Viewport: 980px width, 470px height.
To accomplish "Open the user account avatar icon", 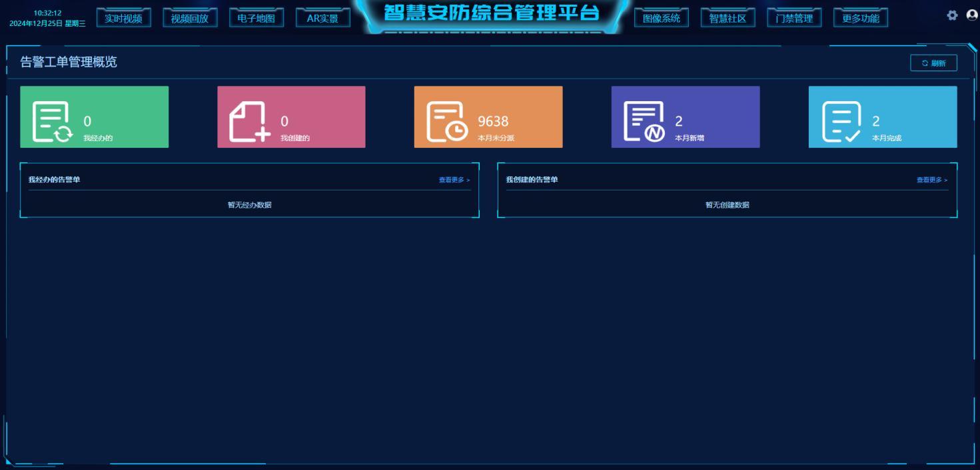I will coord(972,15).
